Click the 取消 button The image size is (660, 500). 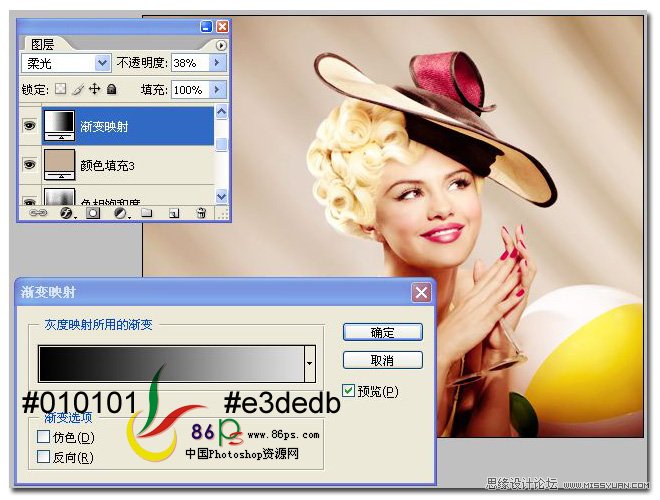click(x=383, y=360)
